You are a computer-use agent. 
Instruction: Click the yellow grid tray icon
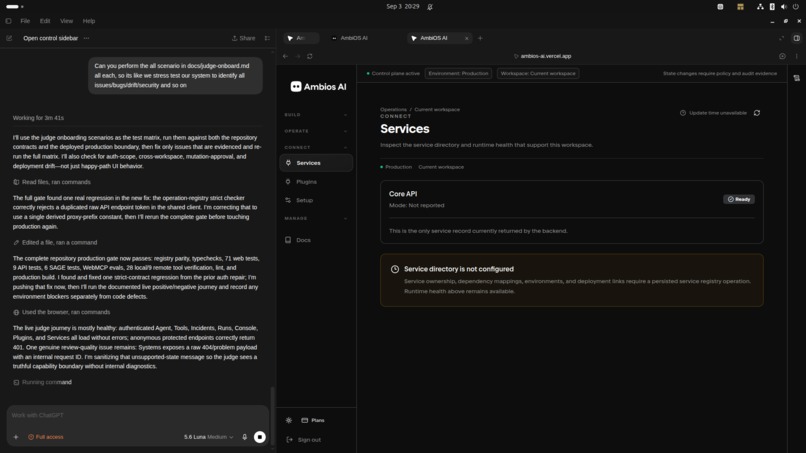click(x=740, y=7)
